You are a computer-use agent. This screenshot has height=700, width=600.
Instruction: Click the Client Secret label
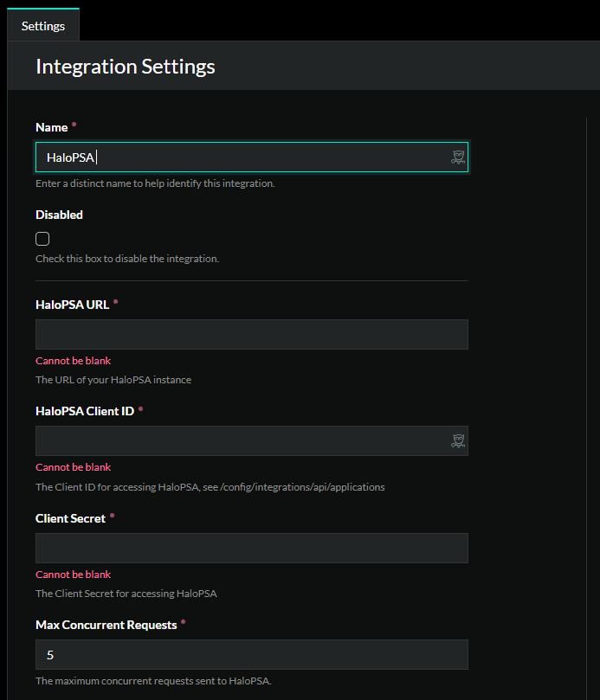coord(70,518)
